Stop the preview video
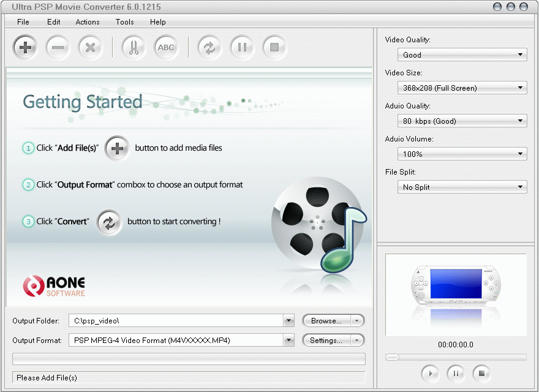The height and width of the screenshot is (392, 539). (481, 373)
